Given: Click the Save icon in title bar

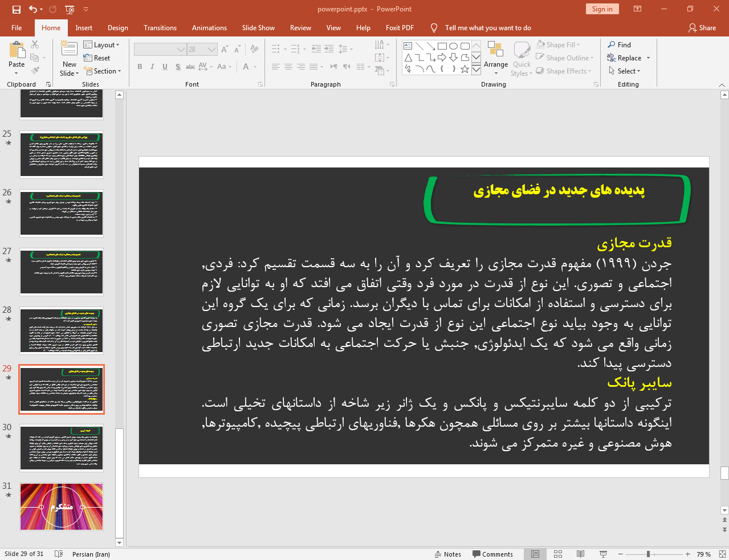Looking at the screenshot, I should tap(16, 9).
